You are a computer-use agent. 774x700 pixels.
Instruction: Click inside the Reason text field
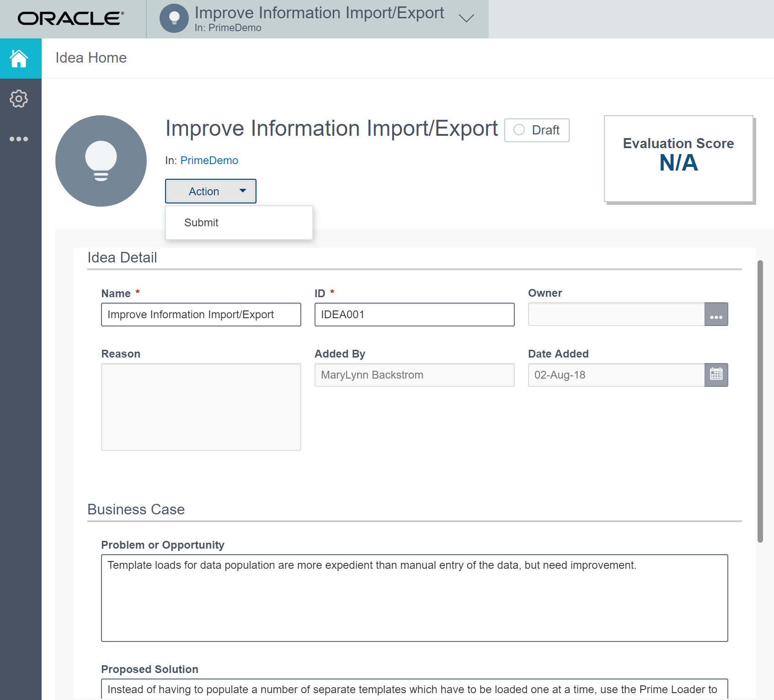[201, 407]
